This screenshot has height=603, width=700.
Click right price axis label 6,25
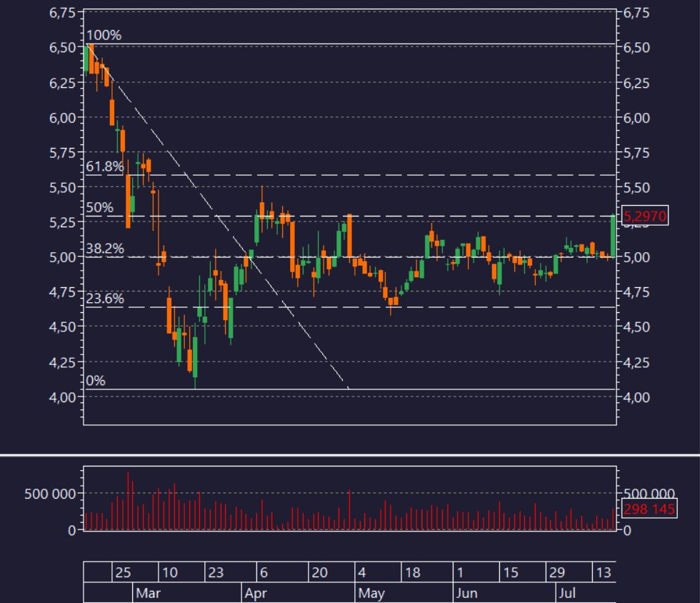tap(636, 83)
